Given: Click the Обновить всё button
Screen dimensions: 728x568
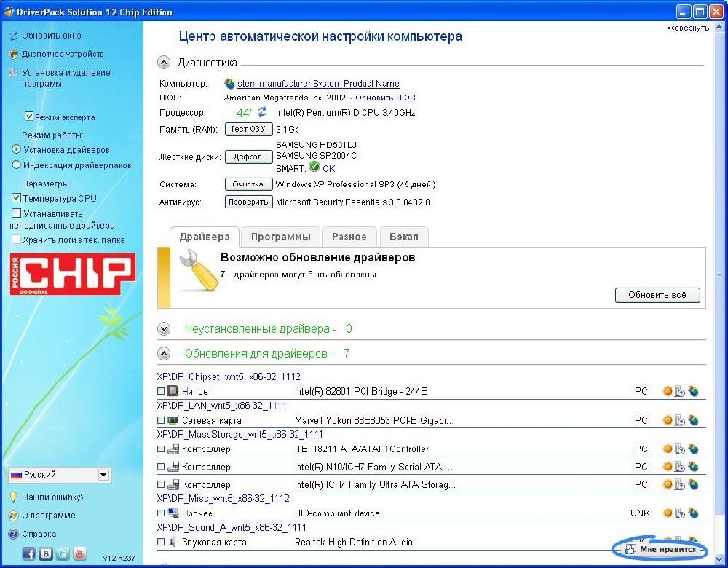Looking at the screenshot, I should [x=657, y=295].
